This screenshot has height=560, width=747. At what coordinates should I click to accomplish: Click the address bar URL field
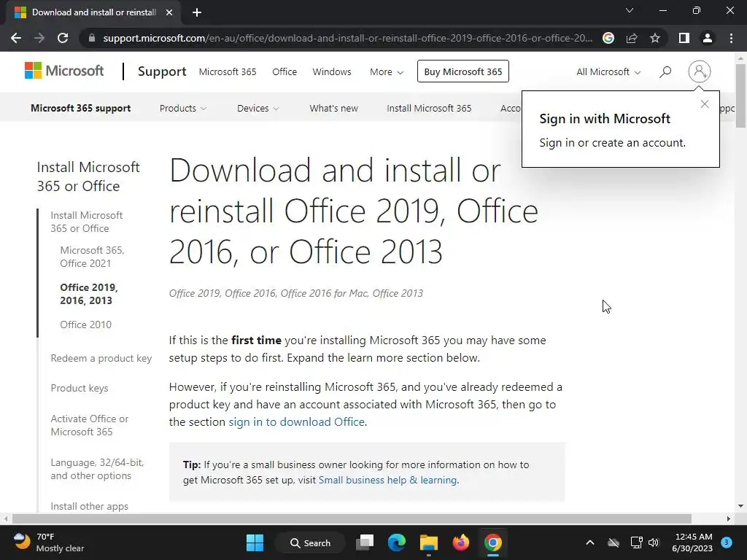click(x=348, y=38)
